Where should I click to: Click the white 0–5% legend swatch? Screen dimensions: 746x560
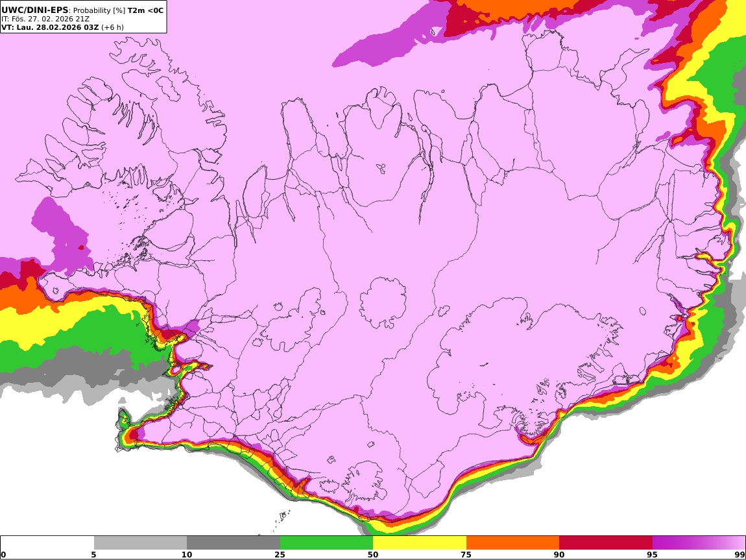tap(47, 542)
